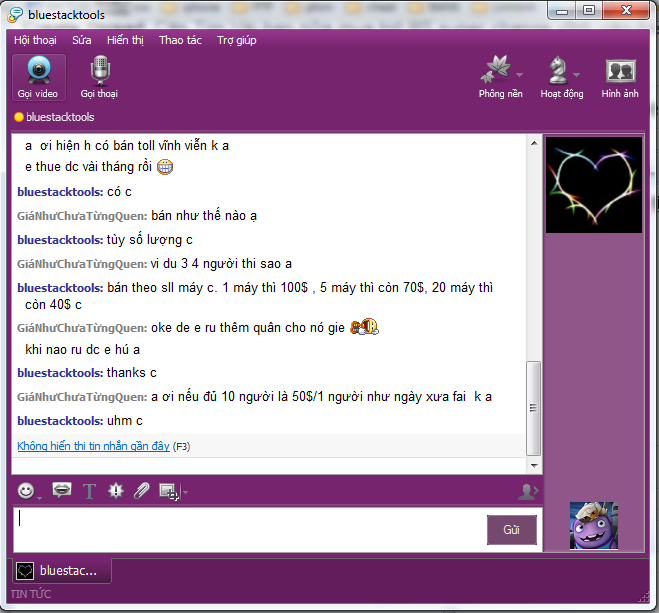Screen dimensions: 659x613
Task: Click the Không hiển thị tin nhắn gần đây link
Action: click(93, 446)
